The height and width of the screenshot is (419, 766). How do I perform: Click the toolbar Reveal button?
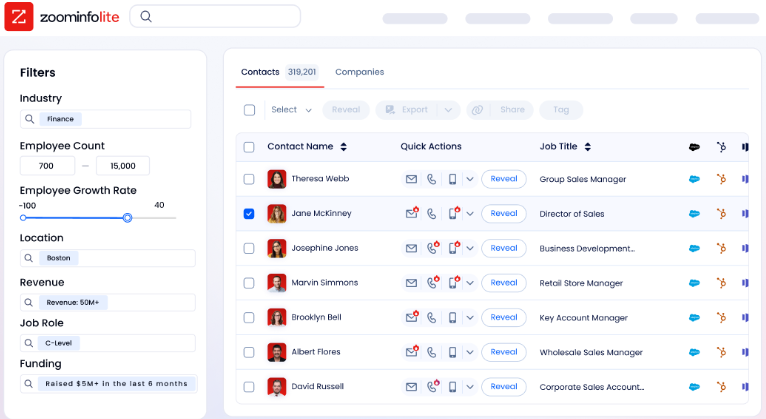pos(346,110)
